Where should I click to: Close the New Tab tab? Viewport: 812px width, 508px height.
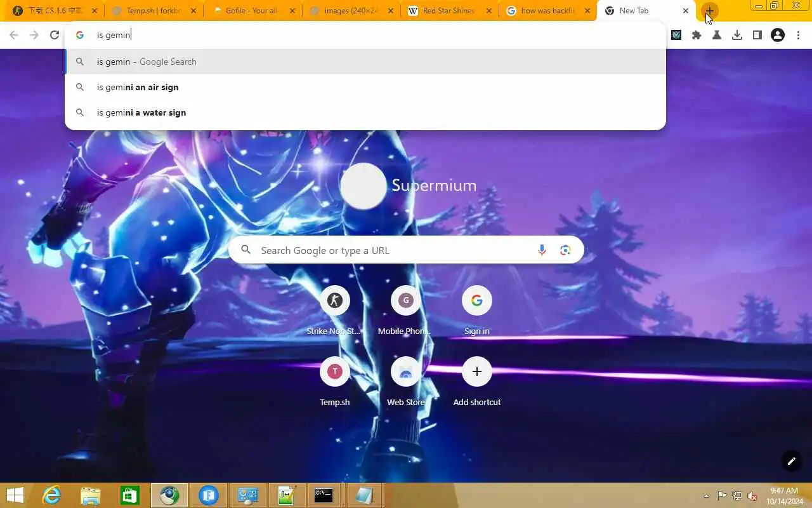point(686,11)
